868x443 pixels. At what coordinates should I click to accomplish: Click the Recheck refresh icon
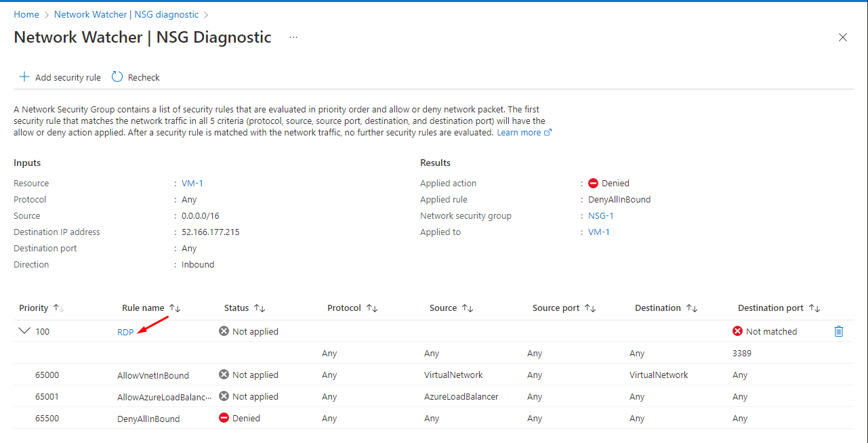[117, 77]
